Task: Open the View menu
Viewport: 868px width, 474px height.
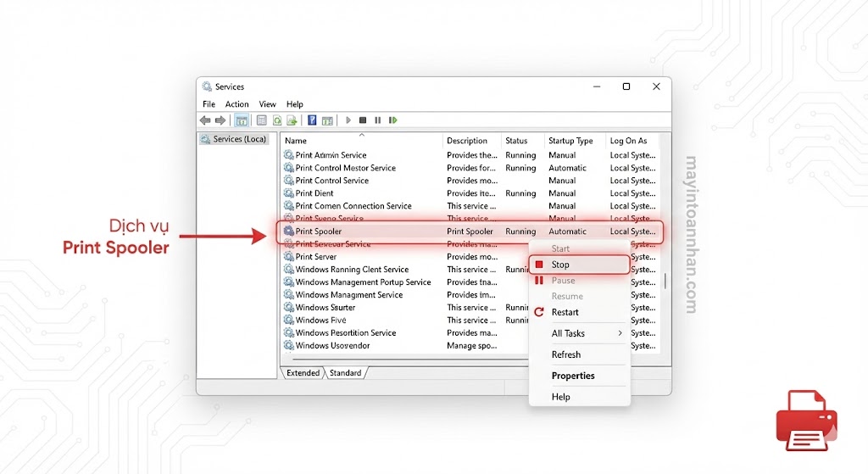Action: pyautogui.click(x=267, y=104)
